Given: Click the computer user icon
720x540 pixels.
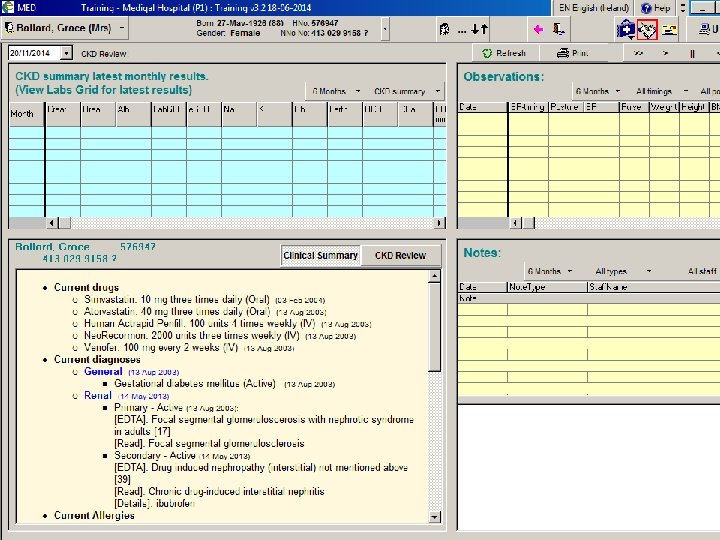Looking at the screenshot, I should 705,29.
